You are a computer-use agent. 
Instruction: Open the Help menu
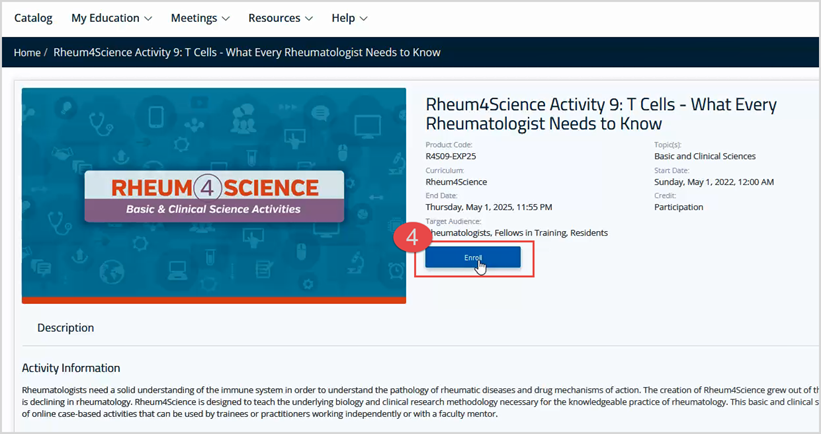(349, 18)
